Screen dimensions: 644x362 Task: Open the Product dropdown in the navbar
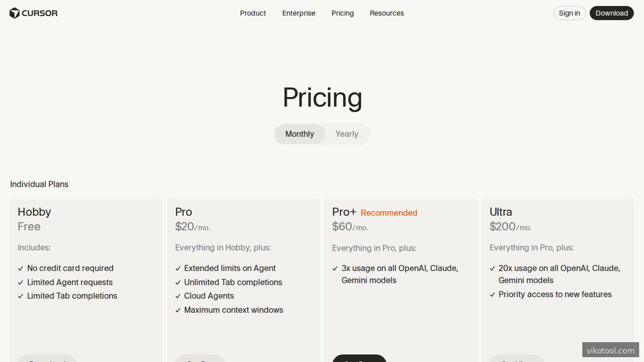pyautogui.click(x=253, y=13)
